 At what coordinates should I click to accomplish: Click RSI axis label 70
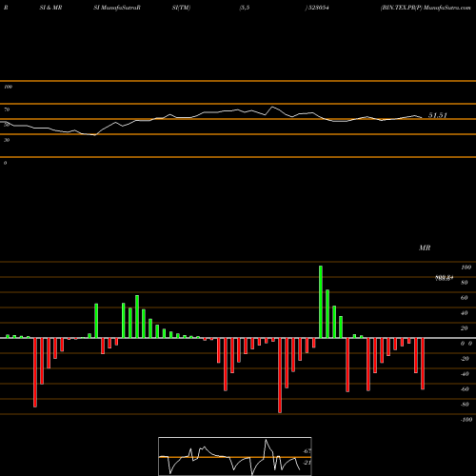pyautogui.click(x=7, y=109)
